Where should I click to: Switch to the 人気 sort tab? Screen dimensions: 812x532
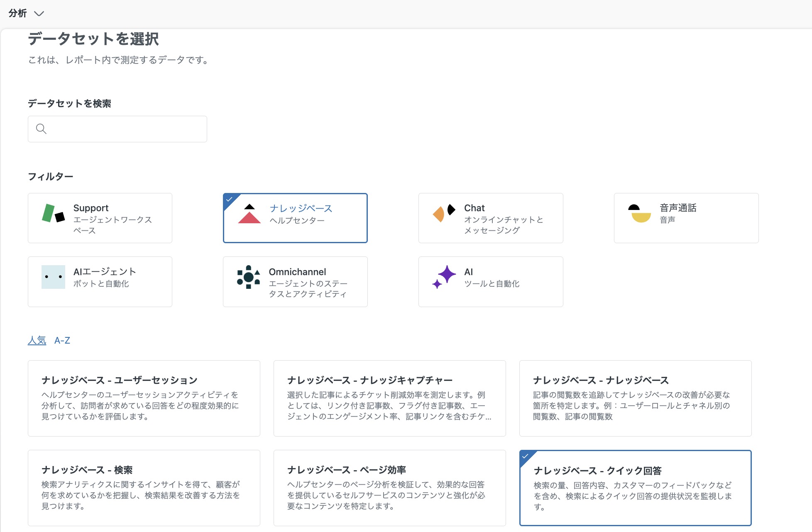tap(37, 340)
